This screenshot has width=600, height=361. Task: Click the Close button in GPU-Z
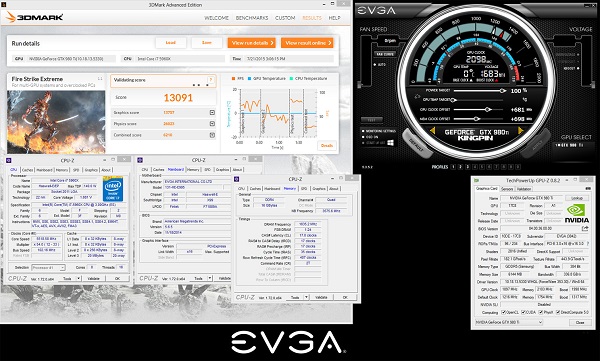point(580,322)
